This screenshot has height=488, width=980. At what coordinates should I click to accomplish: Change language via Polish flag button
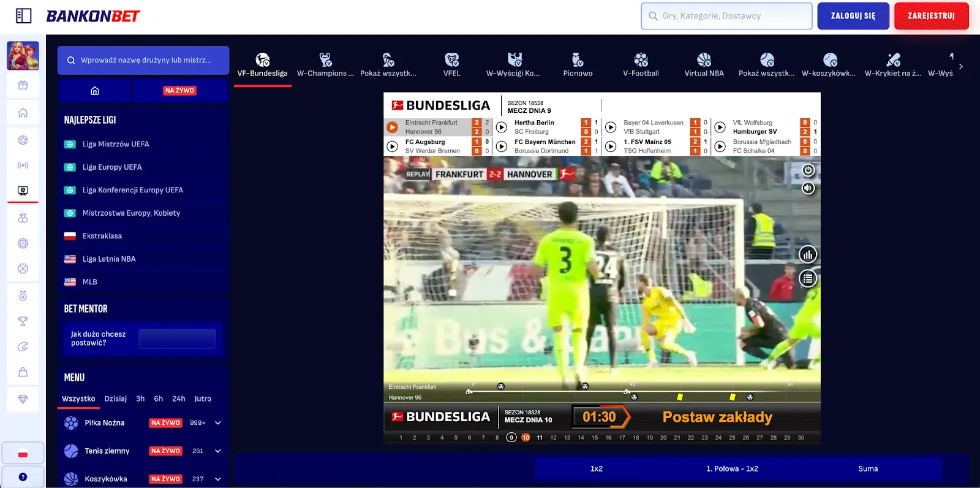[x=23, y=454]
